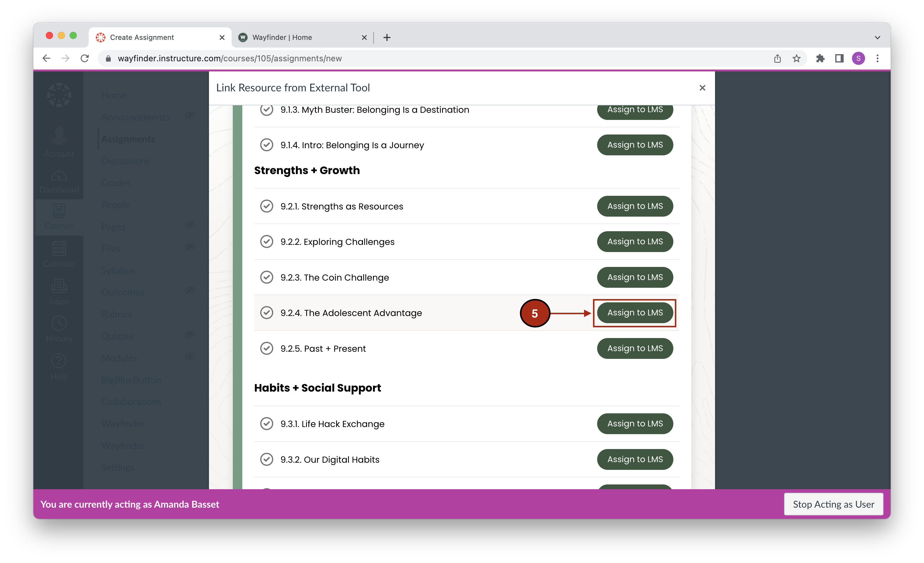Bookmark the page with the star icon

point(797,58)
